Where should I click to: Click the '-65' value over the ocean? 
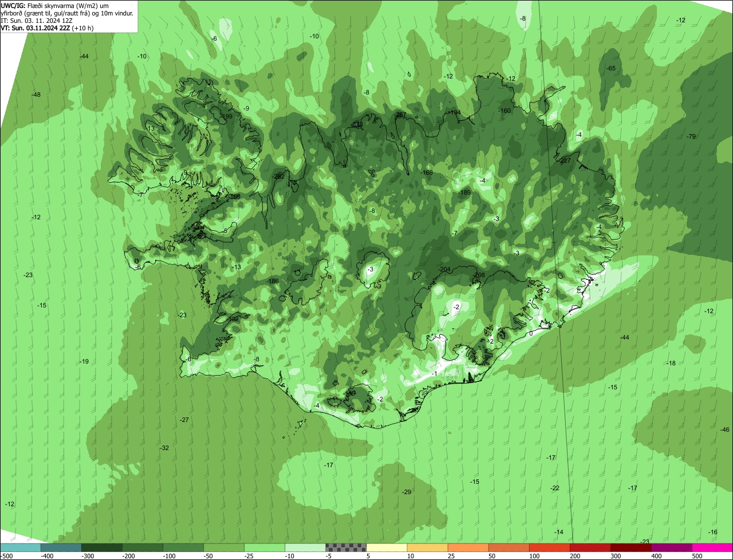click(x=611, y=68)
